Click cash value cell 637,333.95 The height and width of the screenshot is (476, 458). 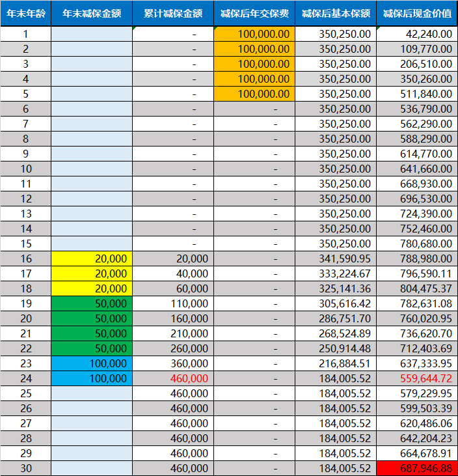click(x=417, y=363)
